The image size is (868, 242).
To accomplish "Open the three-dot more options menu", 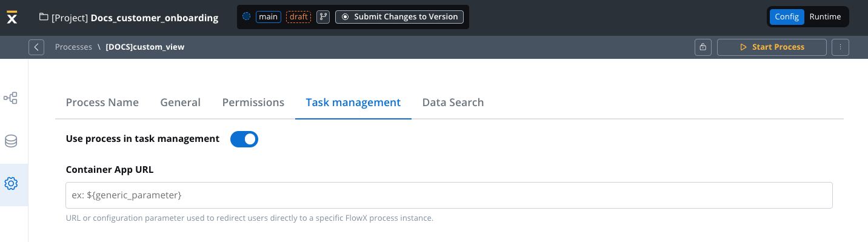I will pyautogui.click(x=840, y=47).
